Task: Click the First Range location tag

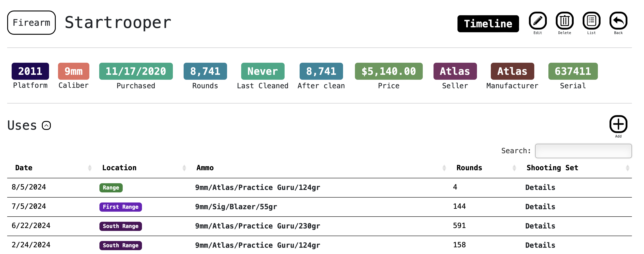Action: pyautogui.click(x=120, y=207)
